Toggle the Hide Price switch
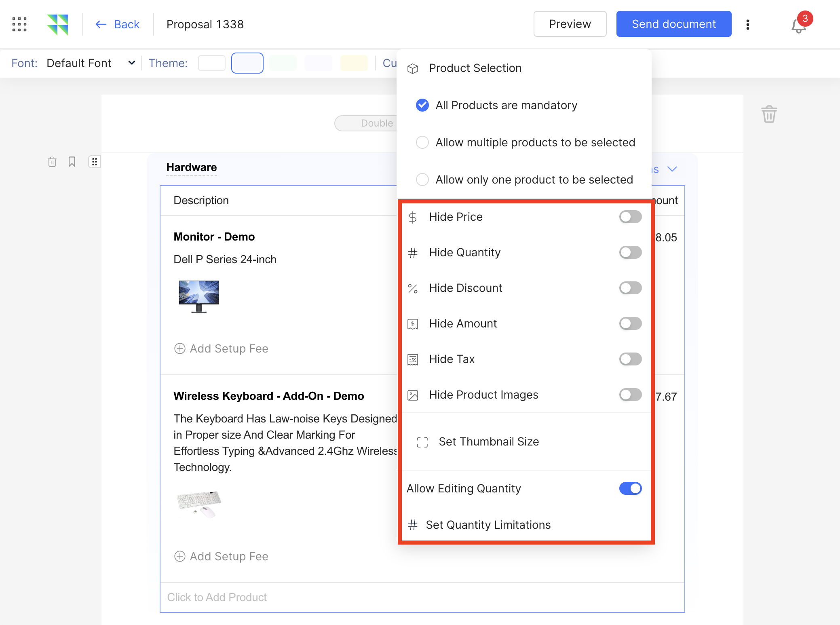This screenshot has width=840, height=625. pyautogui.click(x=630, y=217)
